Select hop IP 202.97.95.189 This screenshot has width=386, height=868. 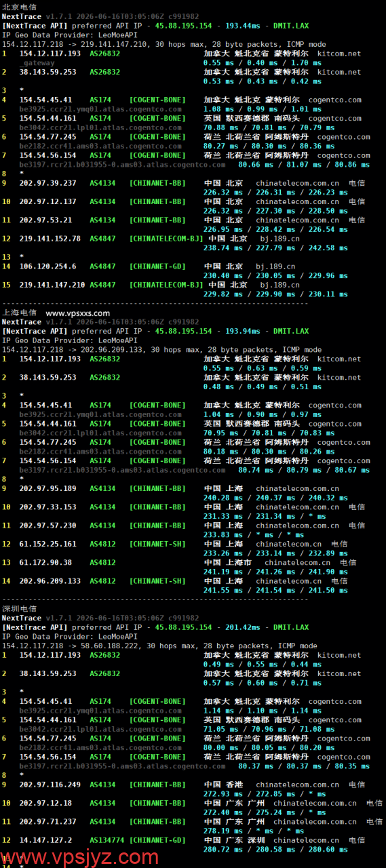pos(48,488)
